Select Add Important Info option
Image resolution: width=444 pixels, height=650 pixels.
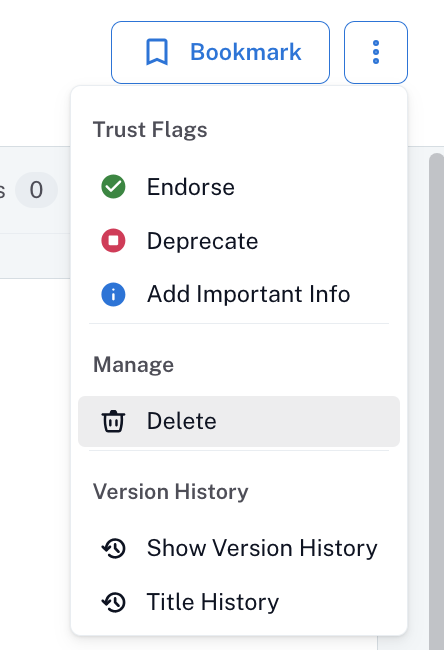click(239, 294)
